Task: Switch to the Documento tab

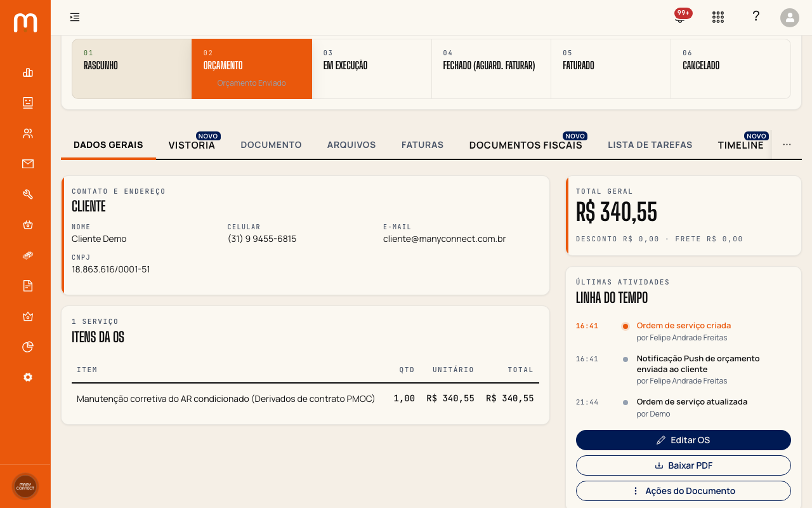Action: coord(271,145)
